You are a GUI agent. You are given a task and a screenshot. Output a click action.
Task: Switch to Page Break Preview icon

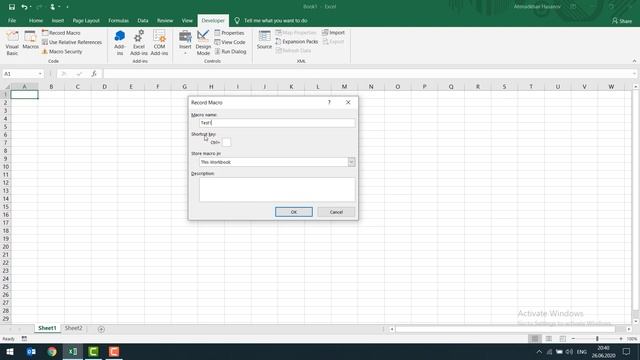pyautogui.click(x=562, y=338)
